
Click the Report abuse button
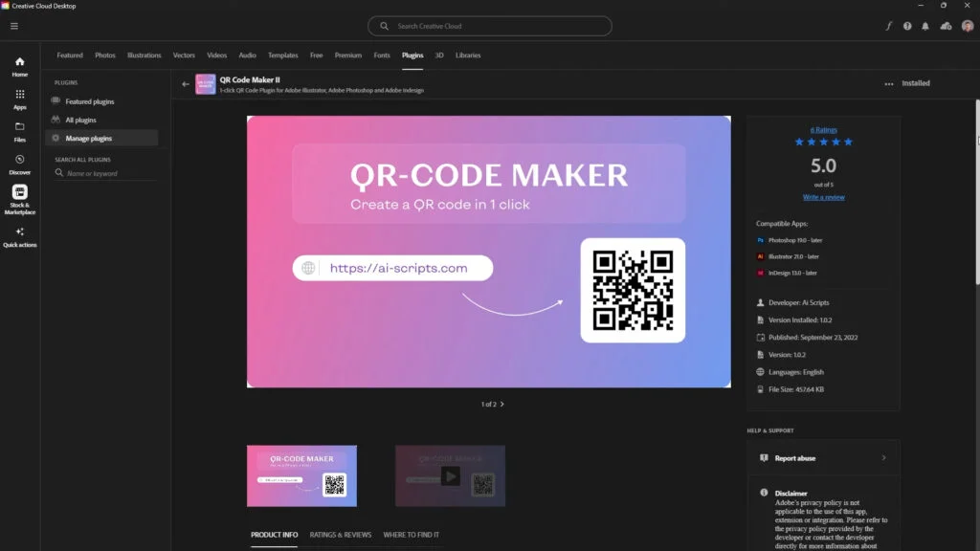point(823,458)
